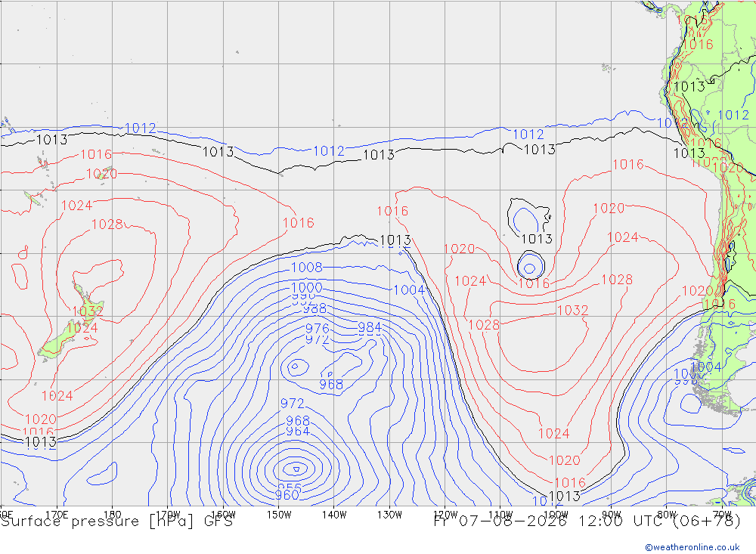The height and width of the screenshot is (554, 756).
Task: Click the red '1032' label in eastern Pacific high
Action: pos(572,310)
